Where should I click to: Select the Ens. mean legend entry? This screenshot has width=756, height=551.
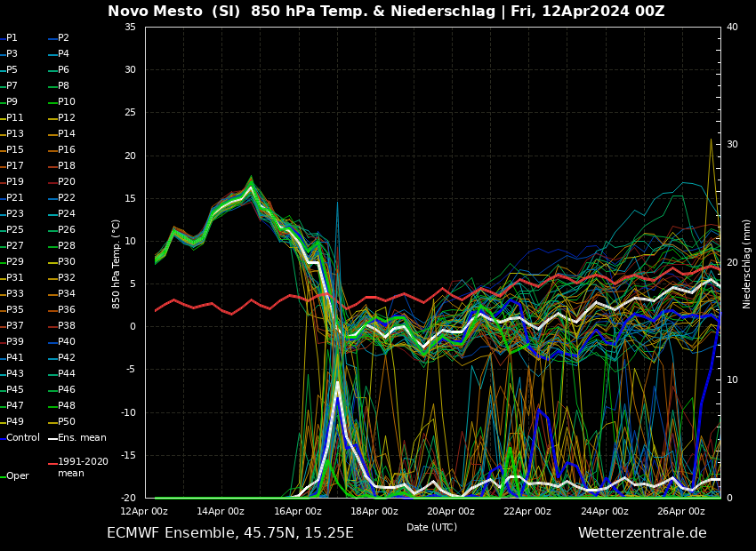(82, 438)
